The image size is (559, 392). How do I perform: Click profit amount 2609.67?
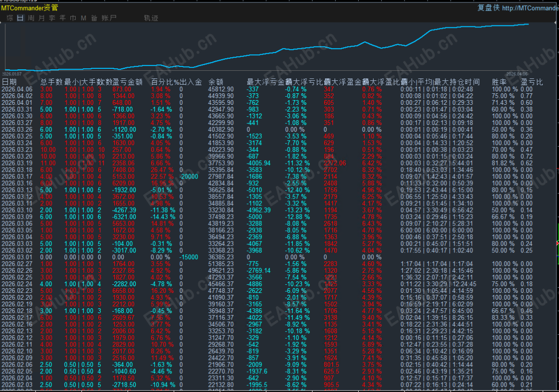[123, 317]
